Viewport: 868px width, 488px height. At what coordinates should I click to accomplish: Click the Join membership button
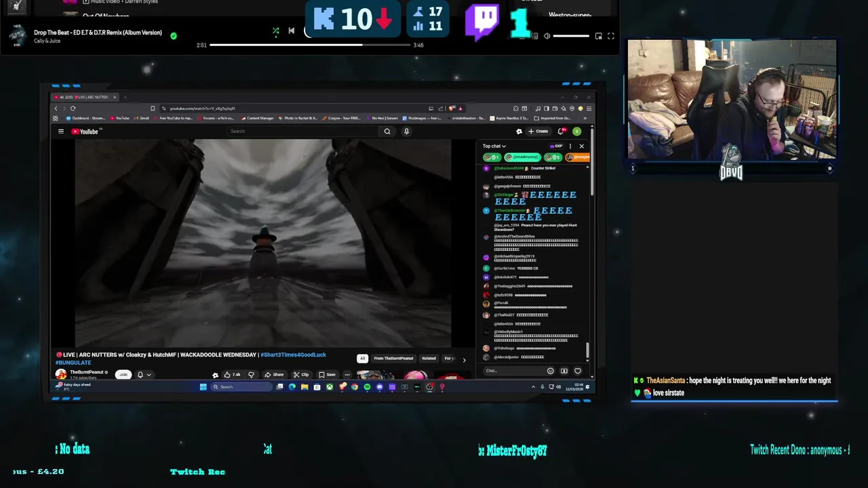(x=123, y=374)
